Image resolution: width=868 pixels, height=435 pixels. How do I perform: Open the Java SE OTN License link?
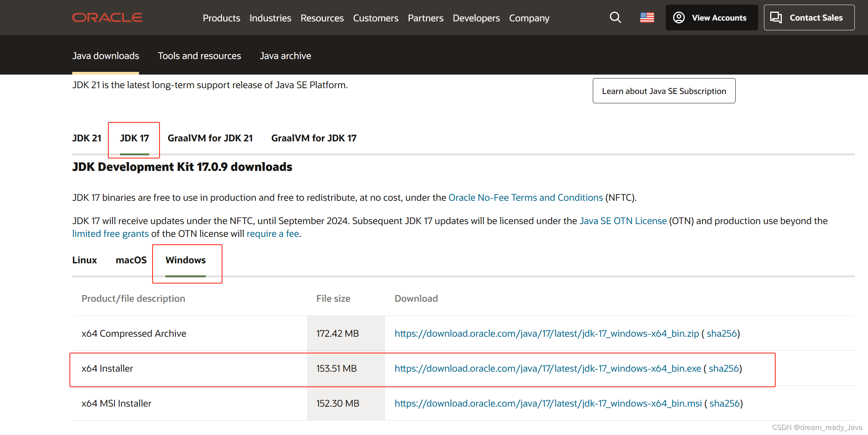(x=623, y=221)
